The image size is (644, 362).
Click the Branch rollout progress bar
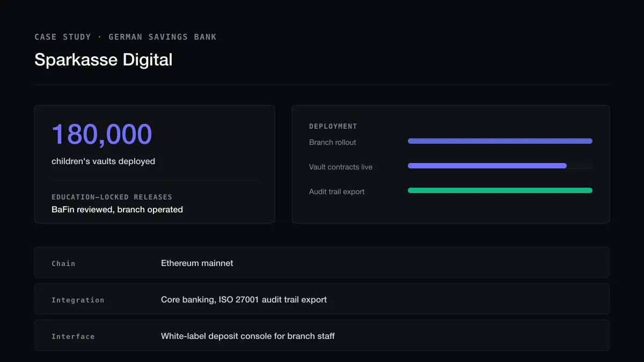coord(500,141)
